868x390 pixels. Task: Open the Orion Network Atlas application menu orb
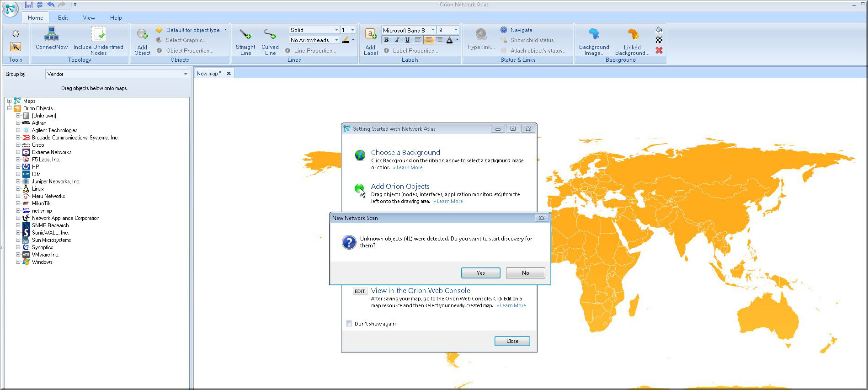10,9
